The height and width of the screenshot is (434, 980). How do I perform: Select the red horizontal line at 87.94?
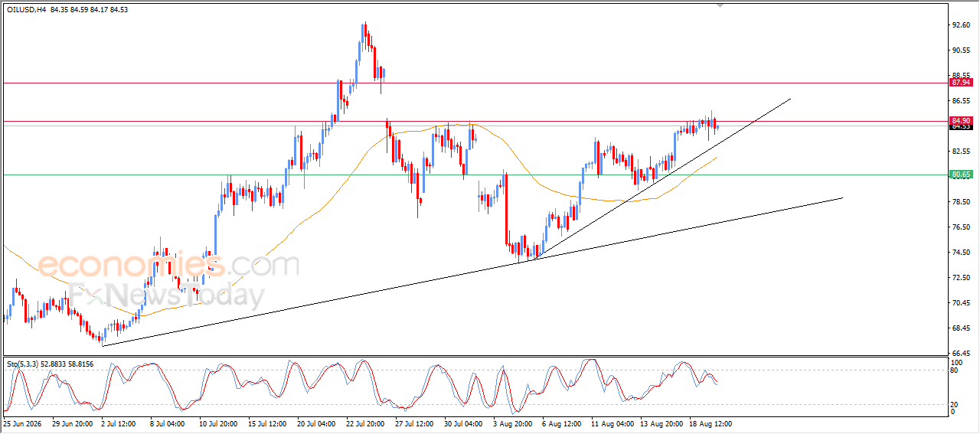click(475, 83)
